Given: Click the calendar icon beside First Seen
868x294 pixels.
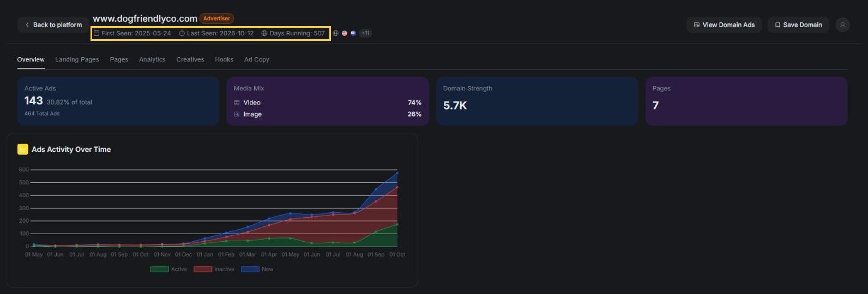Looking at the screenshot, I should click(97, 33).
